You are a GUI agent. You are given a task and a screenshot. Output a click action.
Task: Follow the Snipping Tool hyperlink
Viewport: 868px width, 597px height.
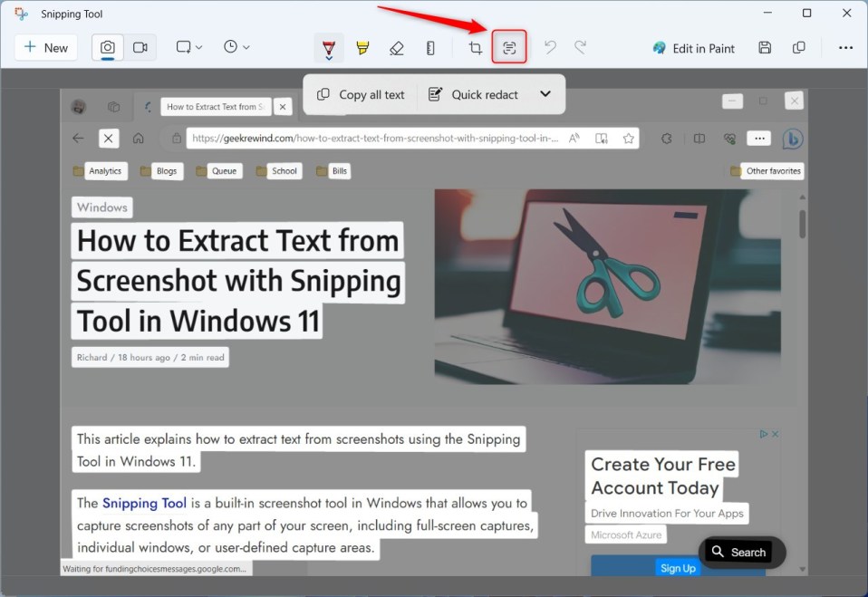click(144, 503)
